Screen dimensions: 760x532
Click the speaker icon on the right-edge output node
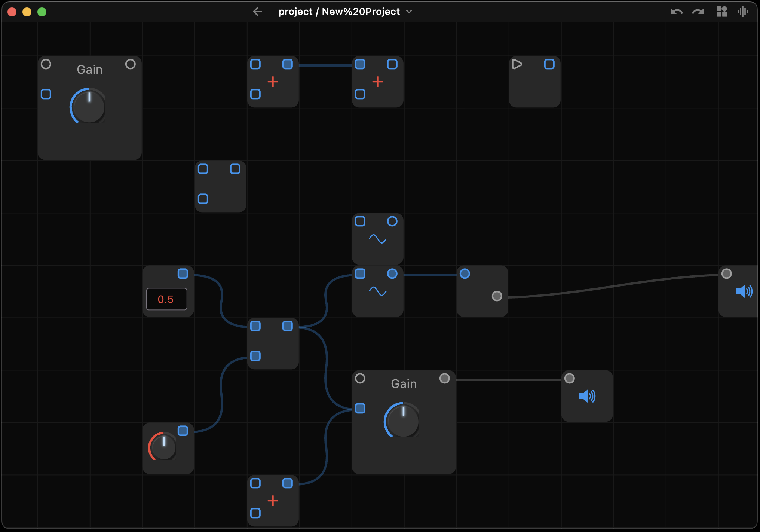point(744,291)
